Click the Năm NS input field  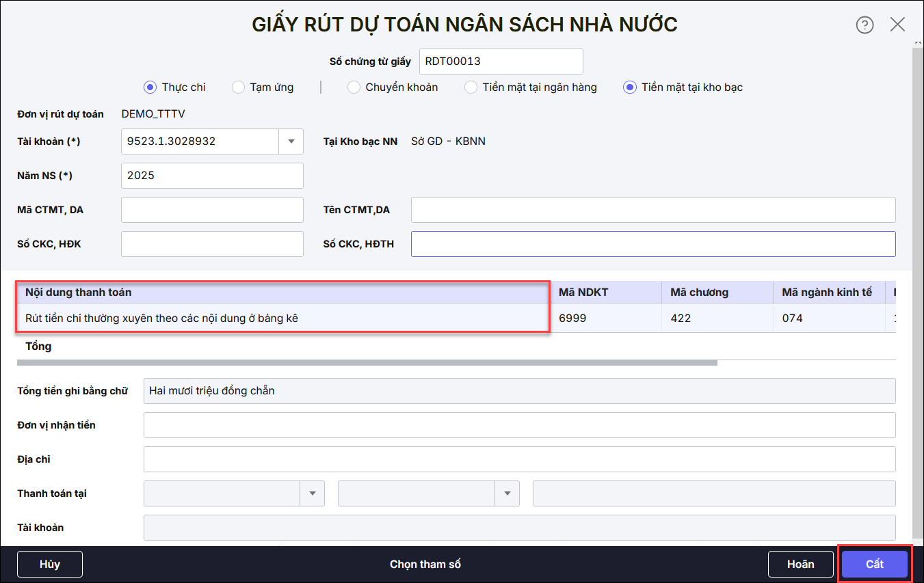click(x=212, y=176)
